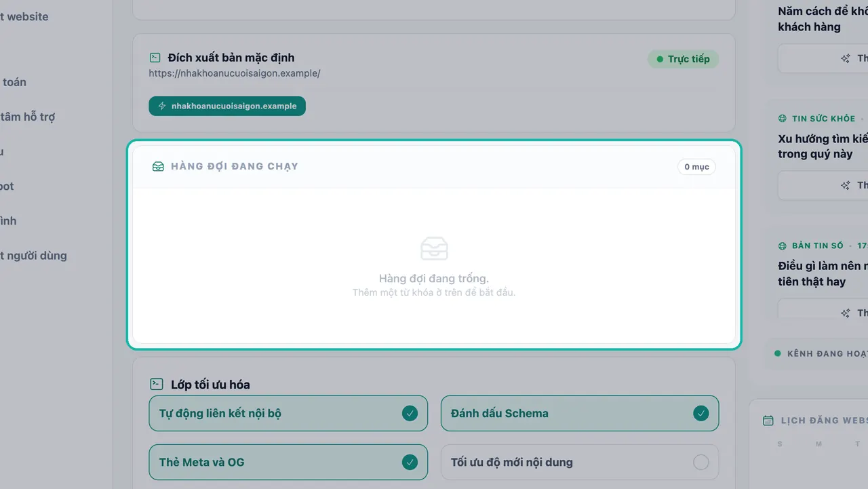Click the Kênh đang hoạt status label

[x=827, y=353]
